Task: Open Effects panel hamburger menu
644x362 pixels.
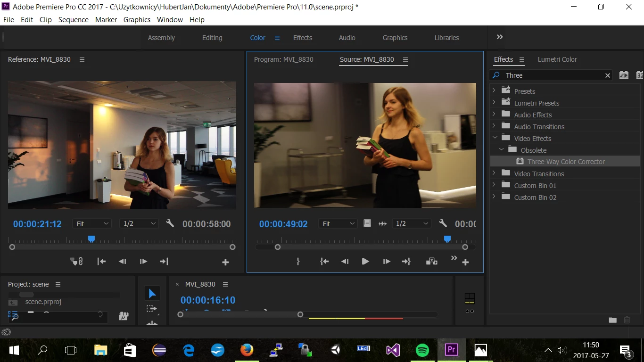Action: point(522,59)
